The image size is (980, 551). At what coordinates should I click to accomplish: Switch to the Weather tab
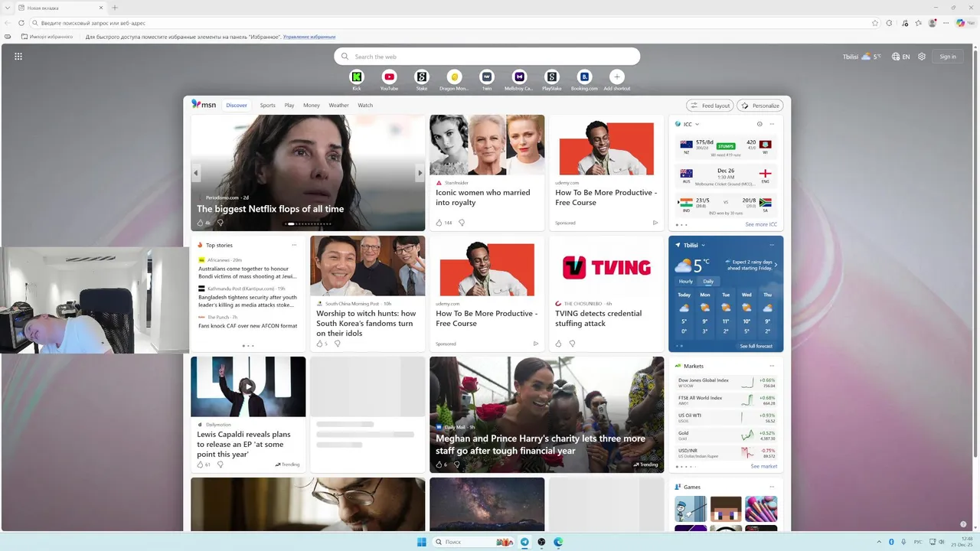coord(338,105)
